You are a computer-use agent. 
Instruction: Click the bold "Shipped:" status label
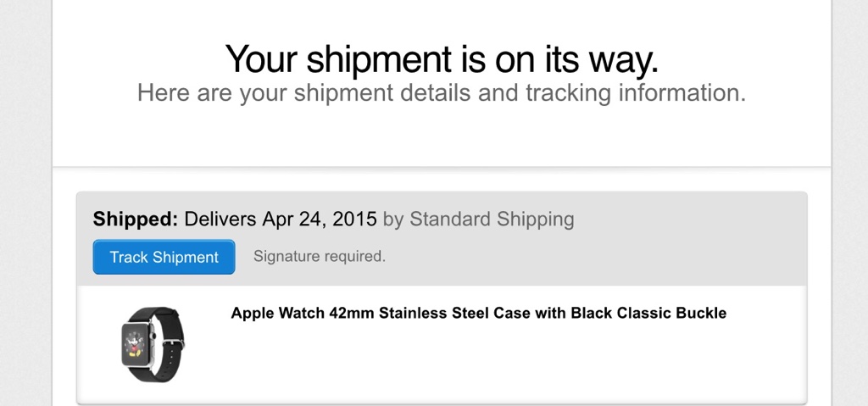click(136, 220)
